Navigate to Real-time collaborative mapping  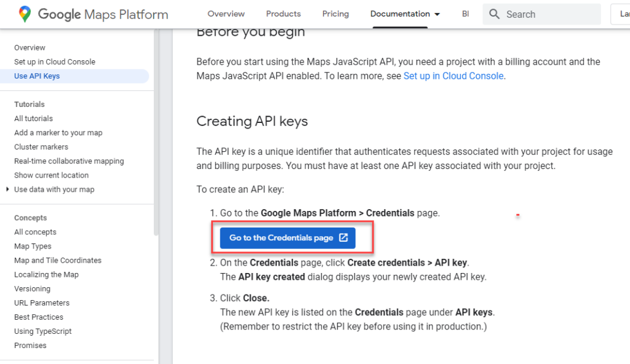pos(68,160)
